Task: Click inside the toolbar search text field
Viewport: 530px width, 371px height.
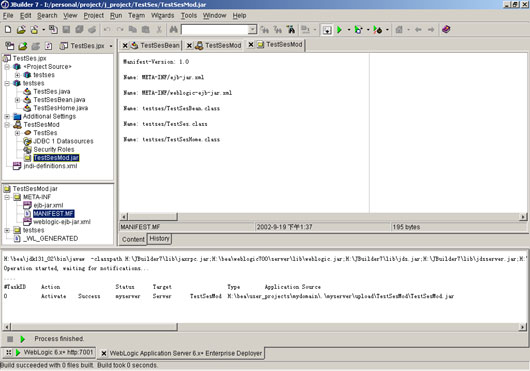Action: pos(215,30)
